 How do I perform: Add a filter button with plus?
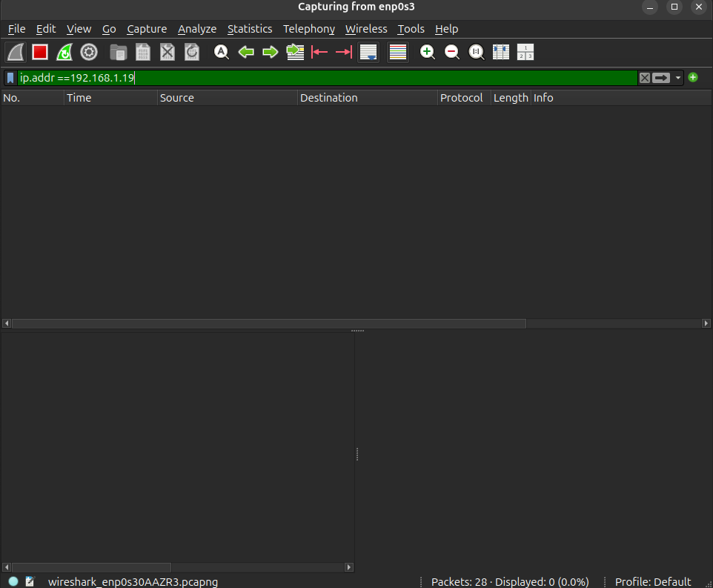coord(693,77)
